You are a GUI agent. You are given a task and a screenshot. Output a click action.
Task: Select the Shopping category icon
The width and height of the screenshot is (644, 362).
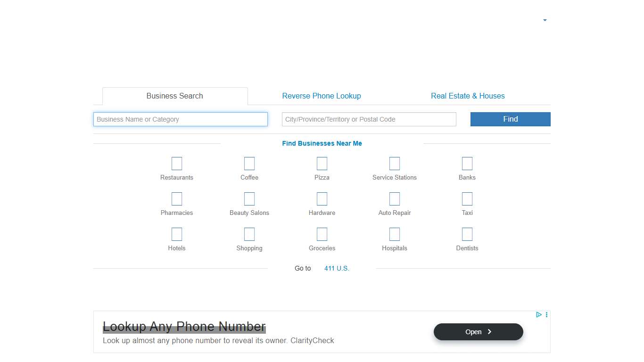[x=249, y=234]
